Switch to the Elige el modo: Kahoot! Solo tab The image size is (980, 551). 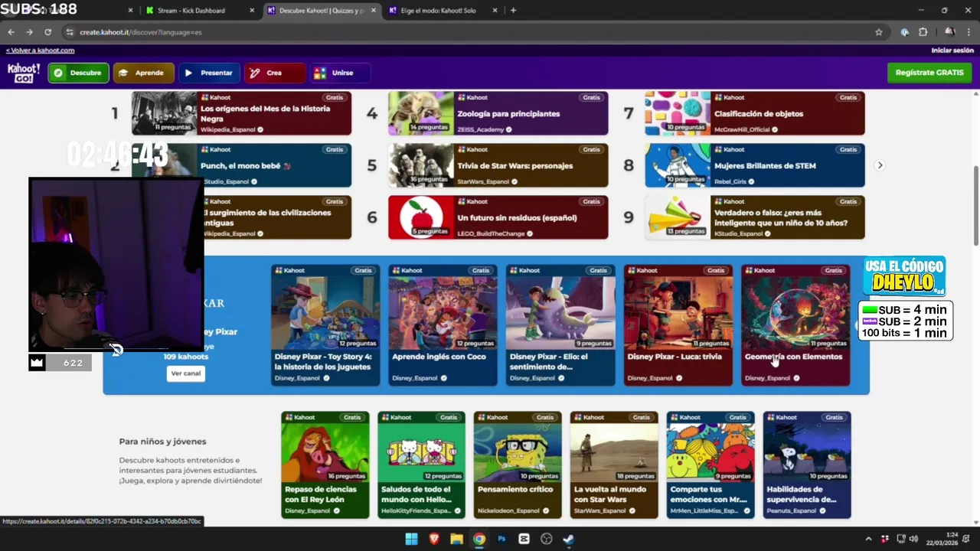pyautogui.click(x=442, y=11)
